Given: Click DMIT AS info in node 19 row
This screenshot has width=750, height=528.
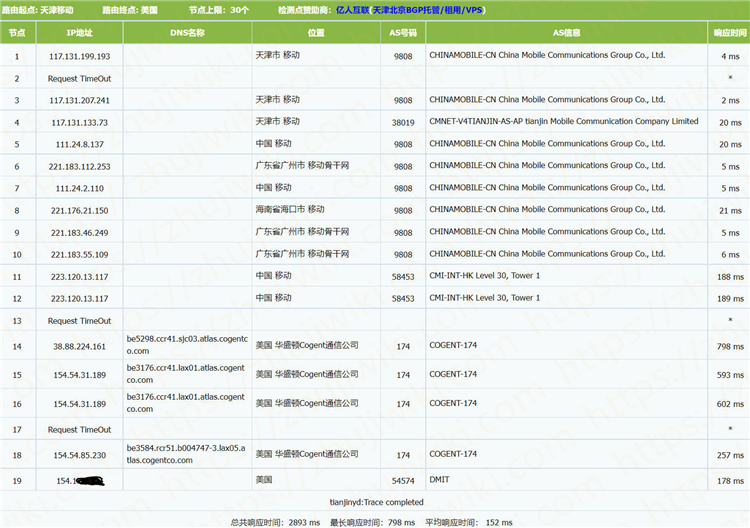Looking at the screenshot, I should [439, 479].
